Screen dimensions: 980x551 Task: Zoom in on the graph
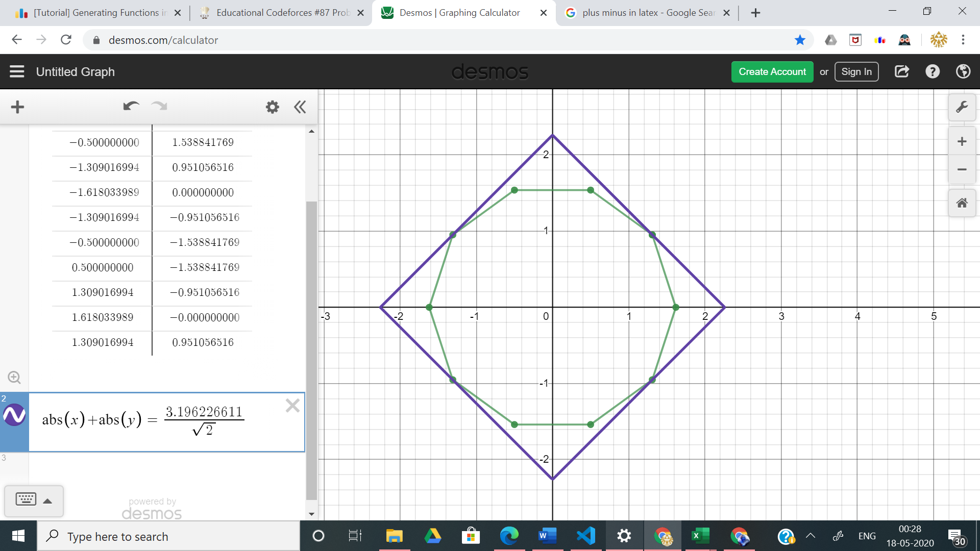click(x=962, y=141)
